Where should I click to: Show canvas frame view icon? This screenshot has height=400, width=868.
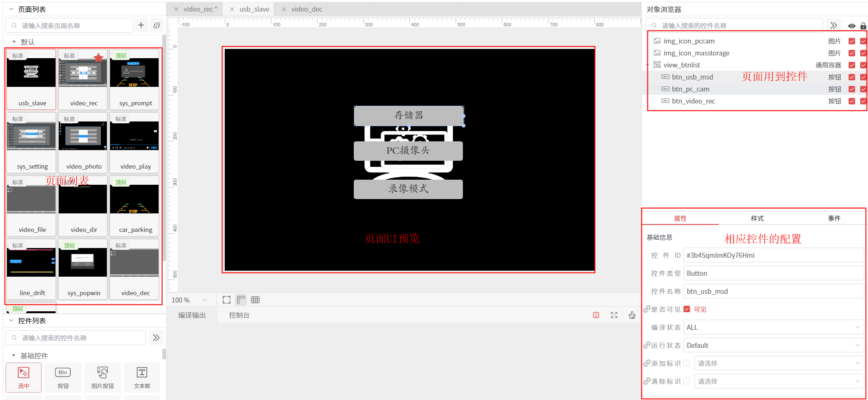pos(227,300)
